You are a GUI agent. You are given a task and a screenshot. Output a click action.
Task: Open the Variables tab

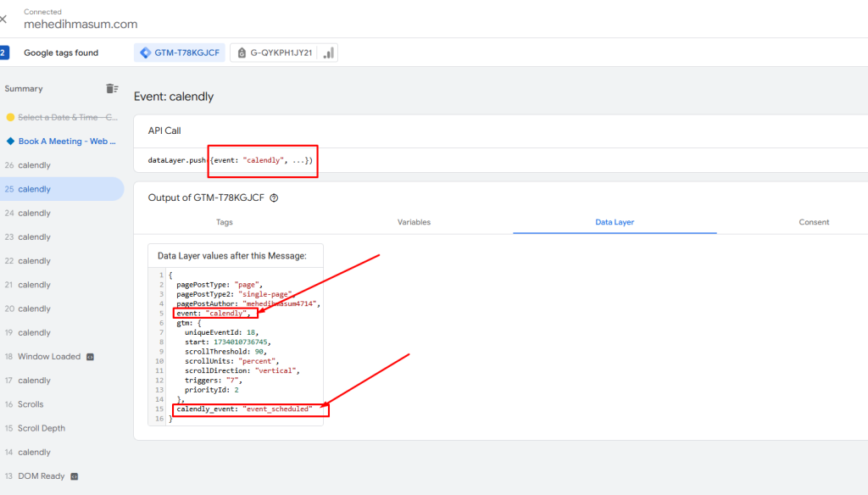(414, 222)
